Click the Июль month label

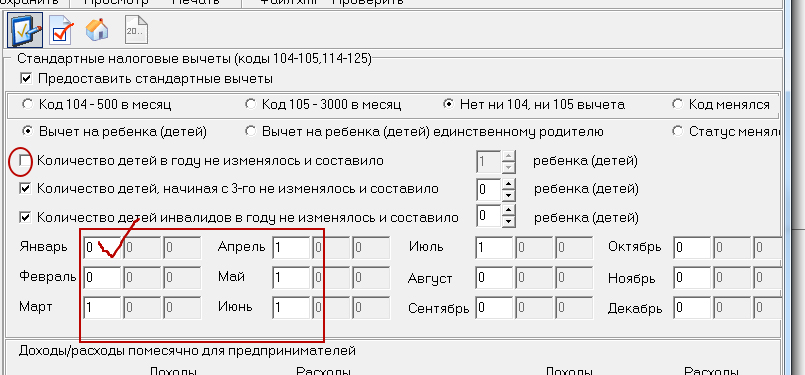426,247
